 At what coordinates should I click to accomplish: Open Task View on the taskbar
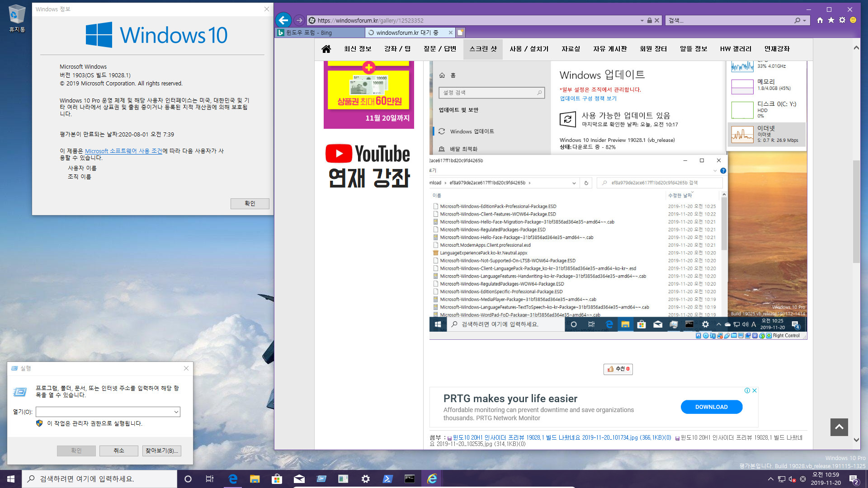coord(210,479)
